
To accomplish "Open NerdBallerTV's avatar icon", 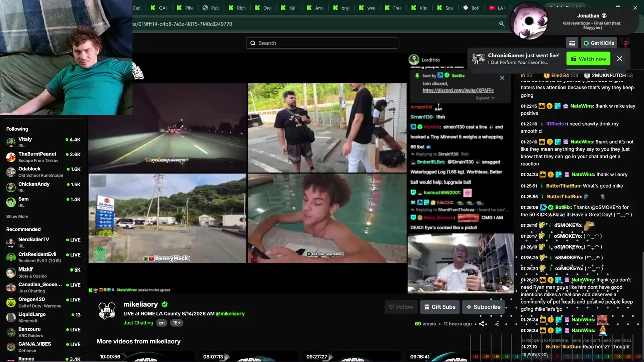I will click(11, 242).
